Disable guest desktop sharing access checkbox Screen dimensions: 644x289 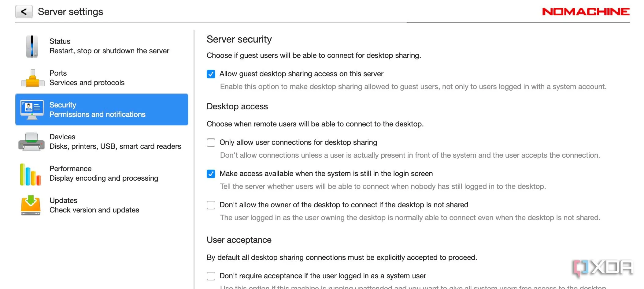(x=211, y=74)
